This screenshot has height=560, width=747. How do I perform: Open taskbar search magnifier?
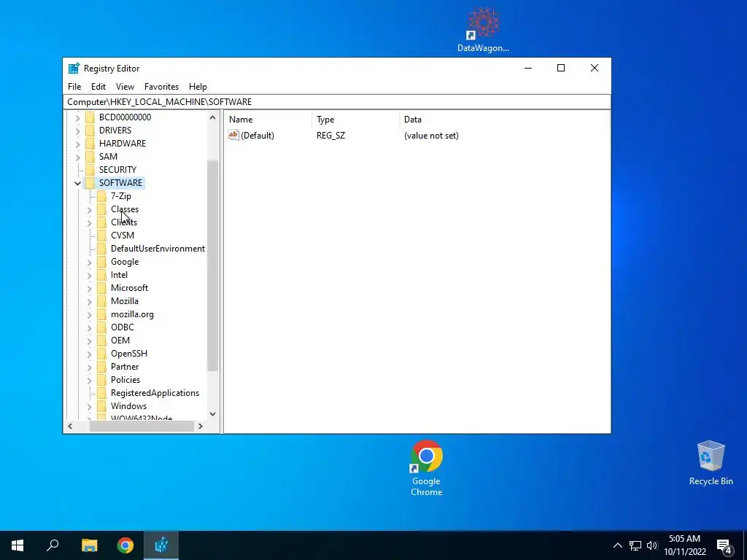(x=53, y=545)
